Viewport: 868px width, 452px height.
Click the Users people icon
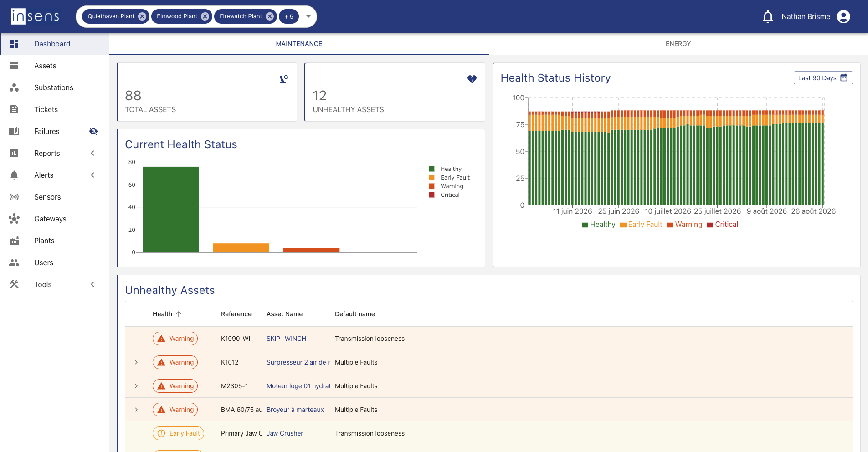pyautogui.click(x=14, y=262)
